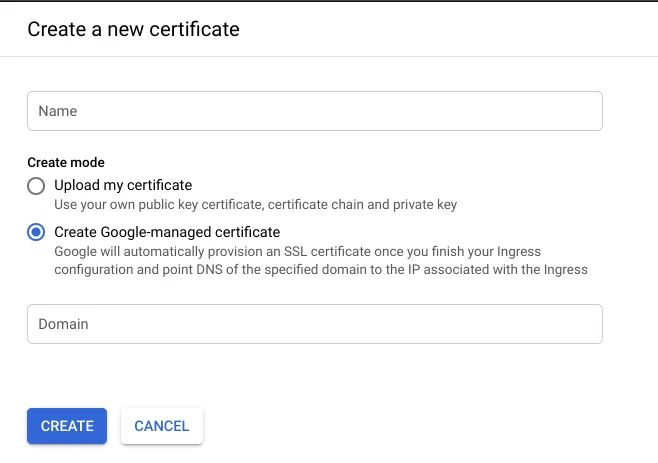The image size is (658, 463).
Task: Select the Upload my certificate radio button
Action: pyautogui.click(x=37, y=186)
